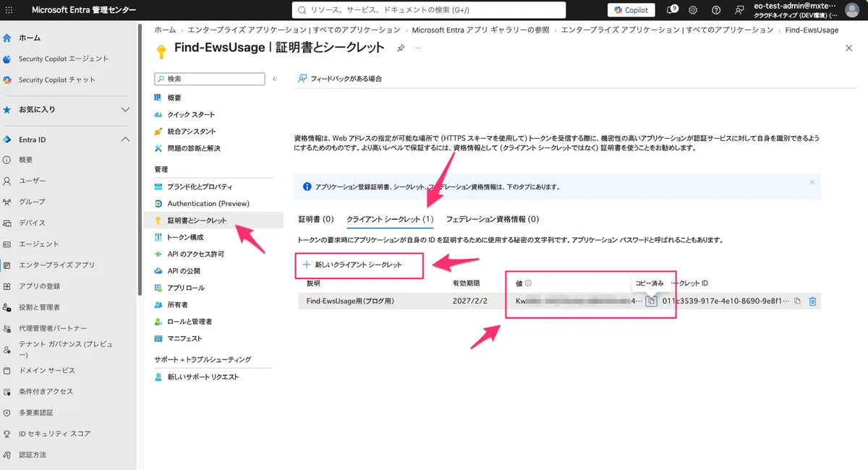Collapse the resource menu with double chevron
The image size is (868, 470).
tap(275, 79)
